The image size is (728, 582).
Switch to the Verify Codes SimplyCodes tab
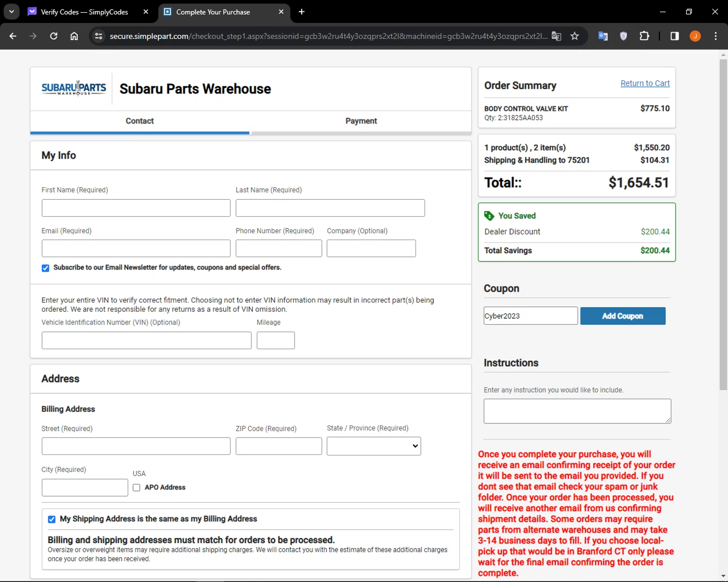pyautogui.click(x=84, y=12)
